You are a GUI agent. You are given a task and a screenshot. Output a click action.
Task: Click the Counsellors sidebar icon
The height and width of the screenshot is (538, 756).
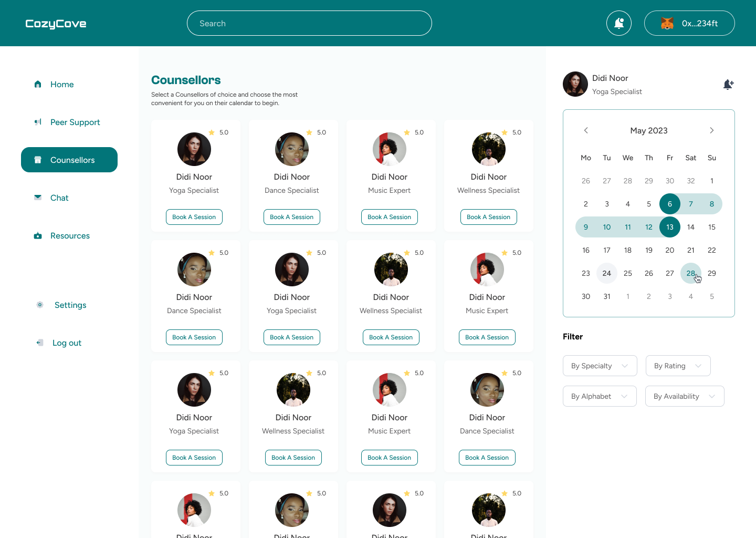tap(38, 160)
